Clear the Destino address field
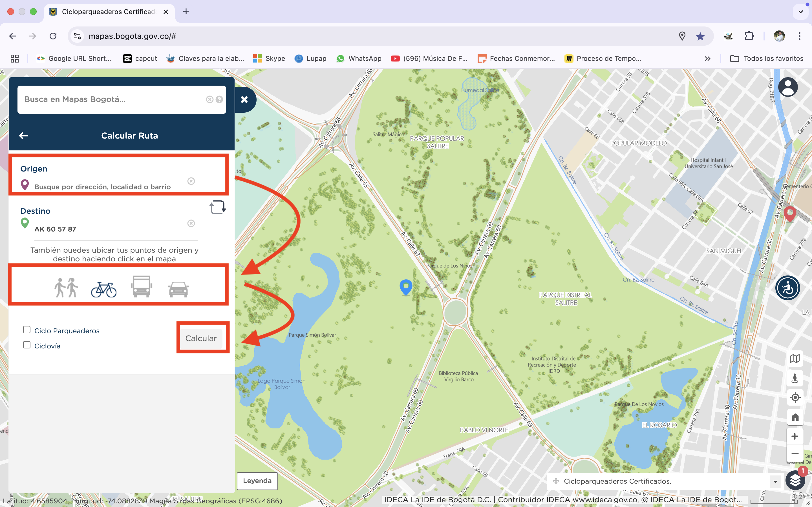The height and width of the screenshot is (507, 812). tap(191, 223)
